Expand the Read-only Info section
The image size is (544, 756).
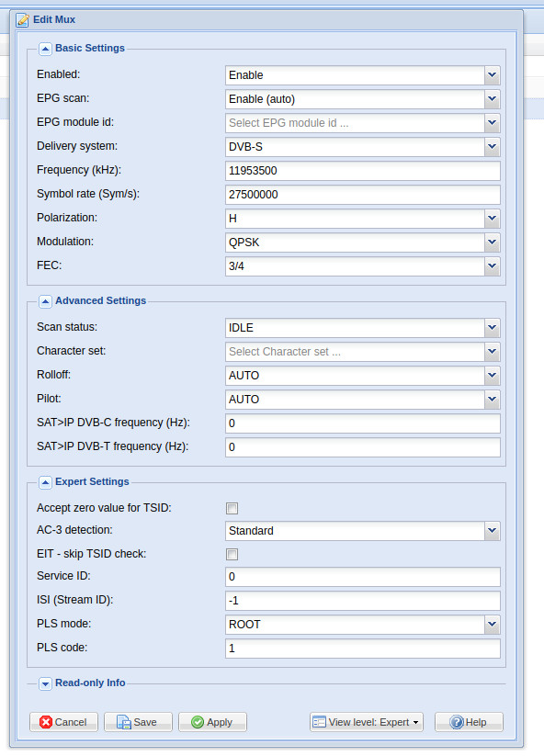click(45, 683)
